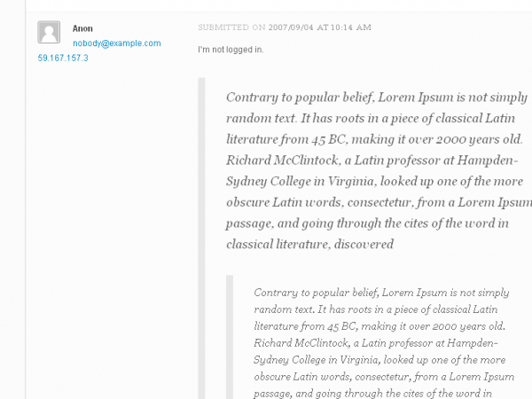The width and height of the screenshot is (532, 399).
Task: Click "Richard McClintock" in the nested quote
Action: tap(301, 343)
